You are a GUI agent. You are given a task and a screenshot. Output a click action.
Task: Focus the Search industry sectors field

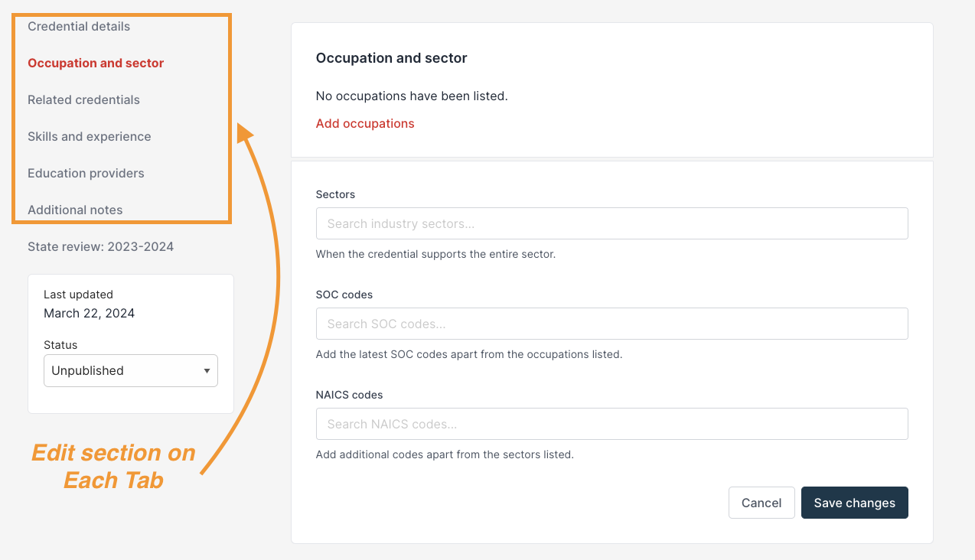611,223
